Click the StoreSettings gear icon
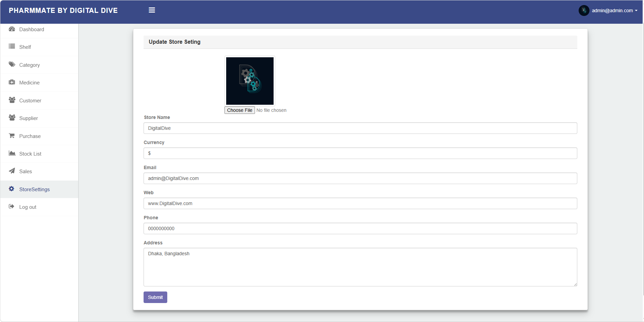 12,189
